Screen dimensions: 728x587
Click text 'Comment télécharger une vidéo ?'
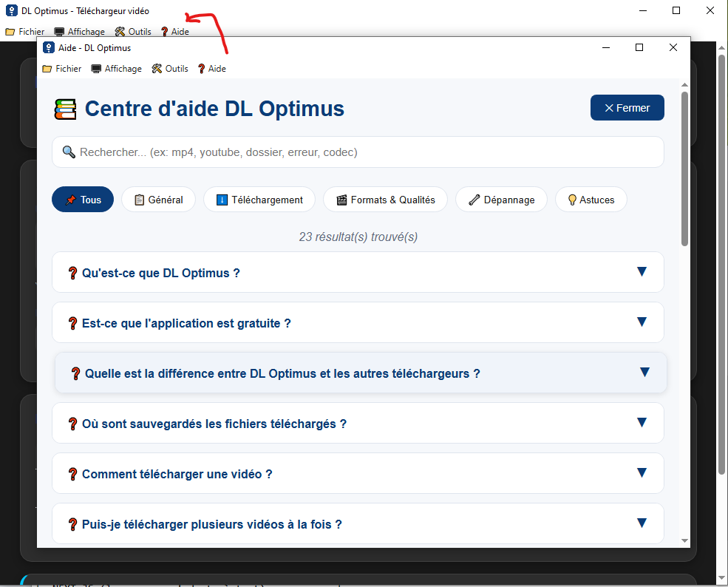[x=177, y=474]
